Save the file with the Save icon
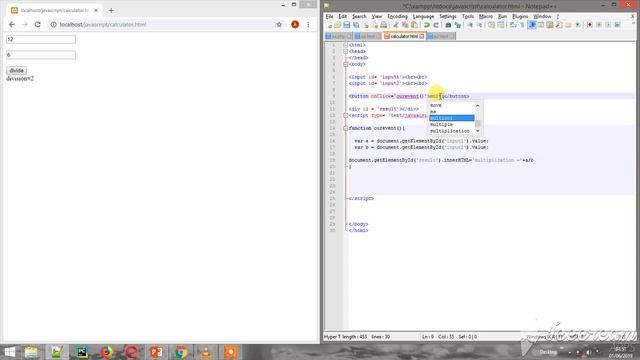The height and width of the screenshot is (360, 640). [347, 25]
